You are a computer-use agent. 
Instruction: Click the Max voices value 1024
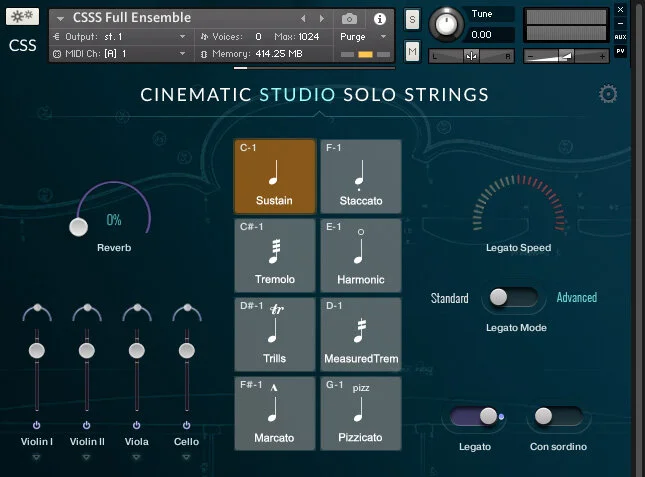pos(309,37)
